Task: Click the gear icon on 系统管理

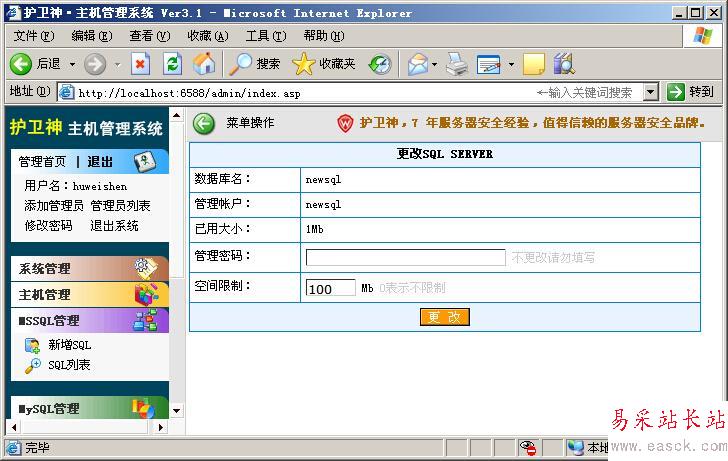Action: (146, 268)
